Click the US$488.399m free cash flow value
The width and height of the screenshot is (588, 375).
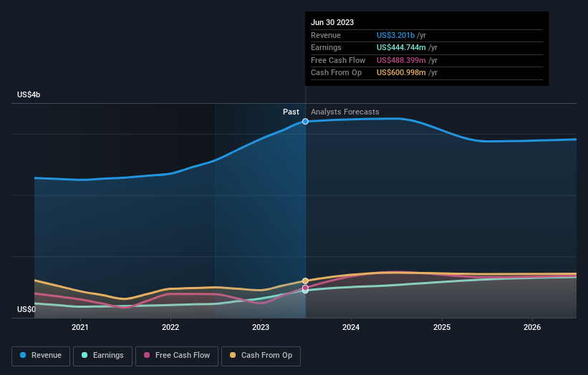click(401, 60)
